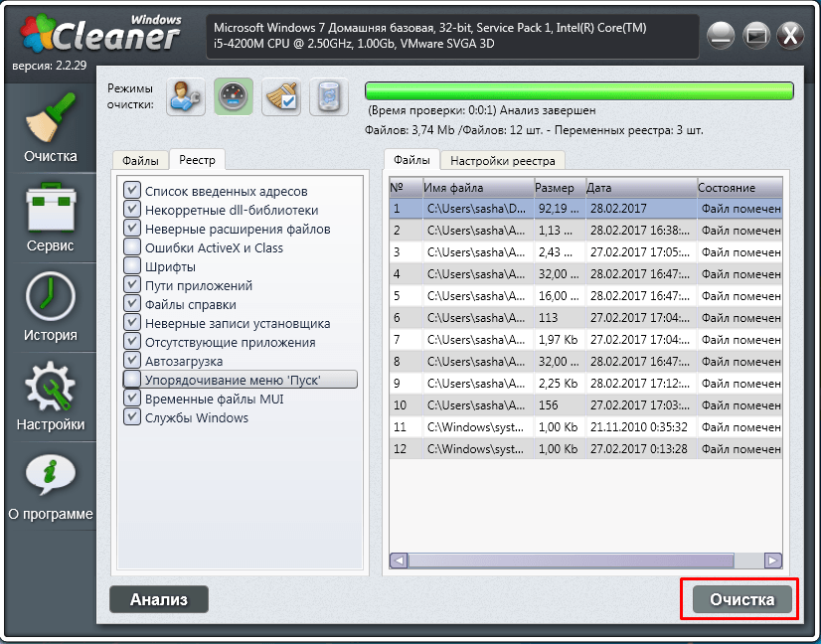Uncheck Неверные записи установщика
This screenshot has height=644, width=821.
click(x=132, y=322)
